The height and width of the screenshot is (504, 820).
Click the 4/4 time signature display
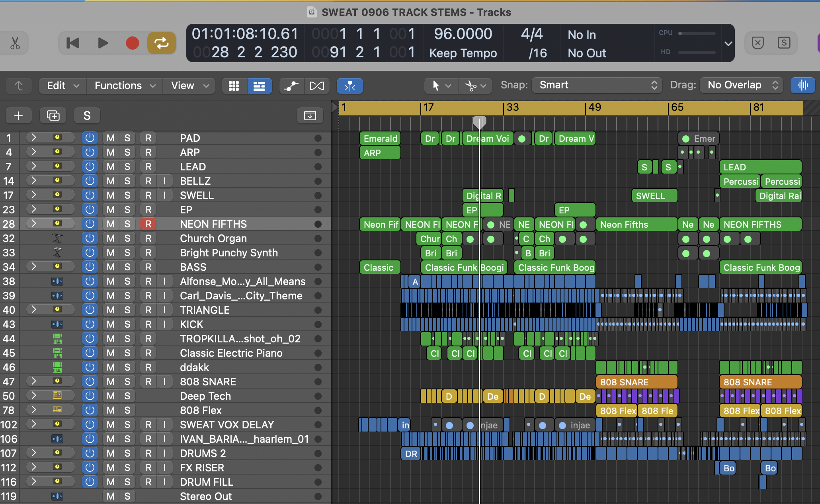[532, 34]
